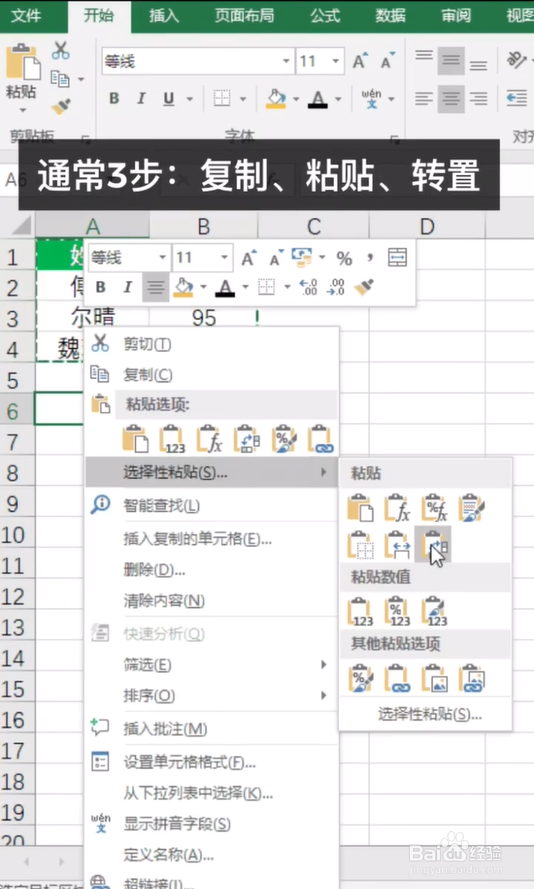Click 智能查找(L) in context menu
534x889 pixels.
(212, 506)
